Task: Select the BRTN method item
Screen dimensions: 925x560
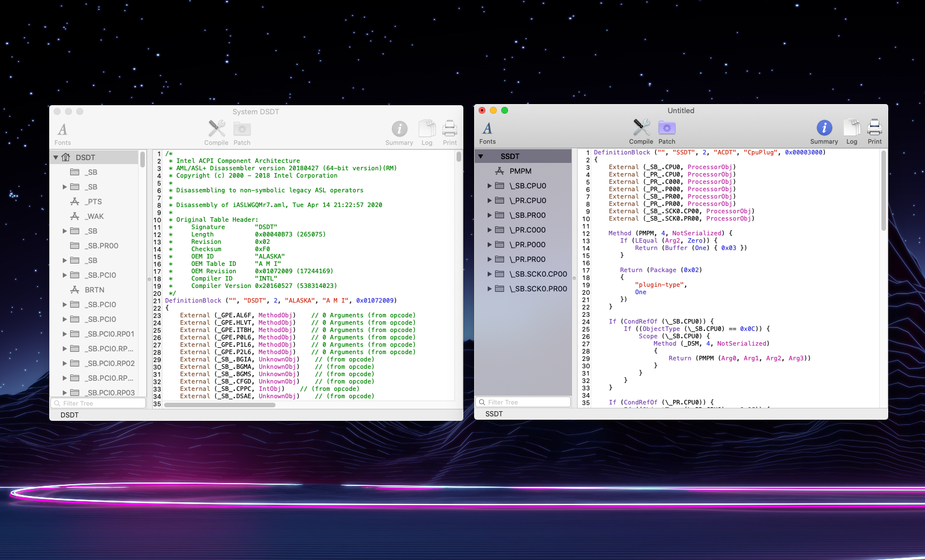Action: [94, 290]
